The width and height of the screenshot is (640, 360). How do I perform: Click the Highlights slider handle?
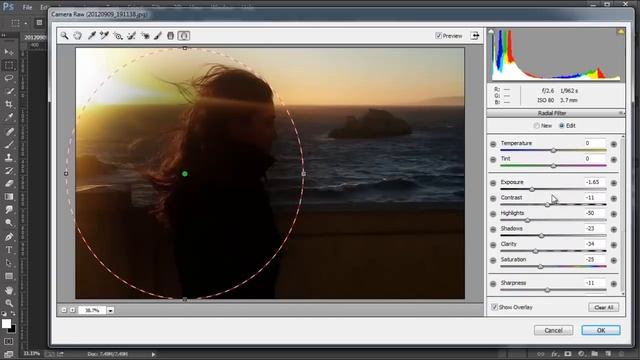click(x=527, y=220)
